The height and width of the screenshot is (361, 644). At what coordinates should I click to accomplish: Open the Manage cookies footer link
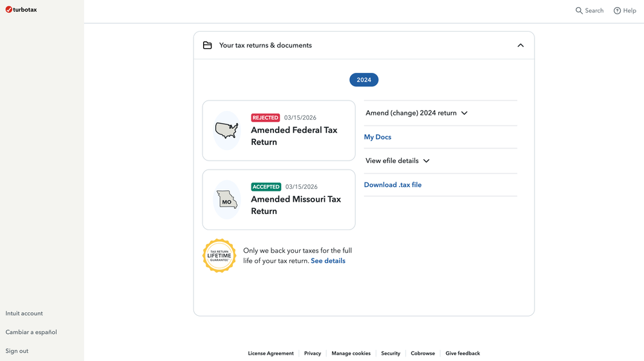351,353
